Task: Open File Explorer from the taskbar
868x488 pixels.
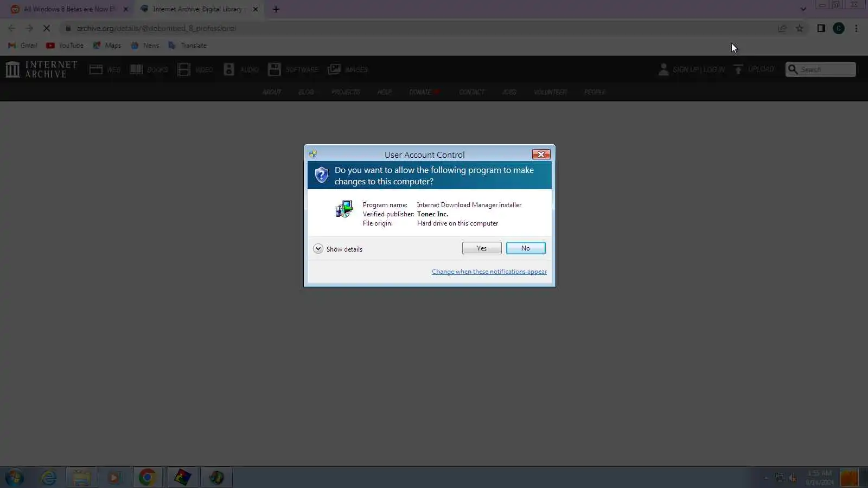Action: 81,478
